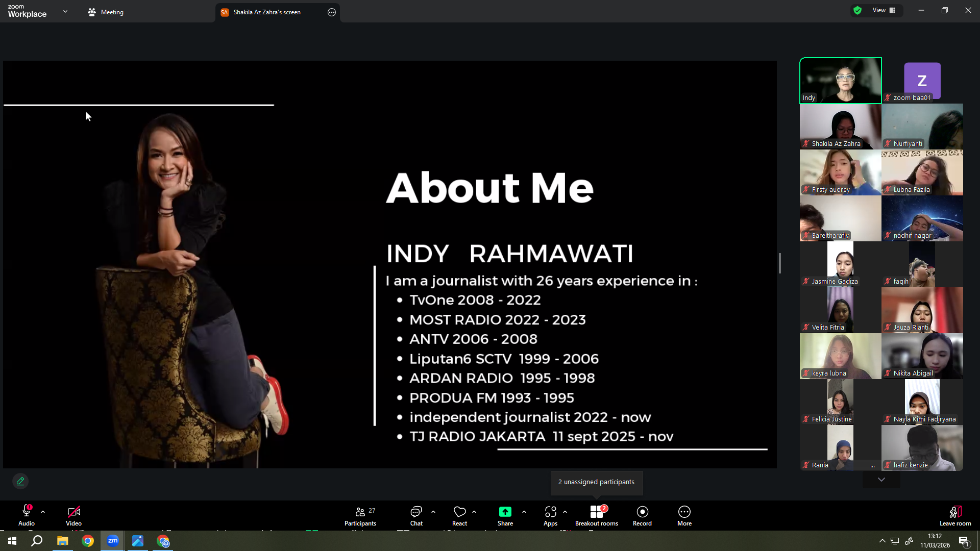Click the green Share screen button

click(505, 515)
